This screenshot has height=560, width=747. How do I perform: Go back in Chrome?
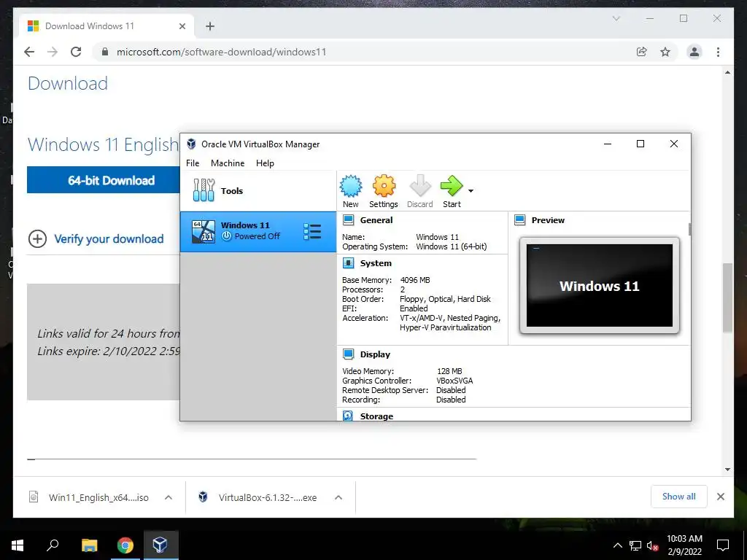29,52
